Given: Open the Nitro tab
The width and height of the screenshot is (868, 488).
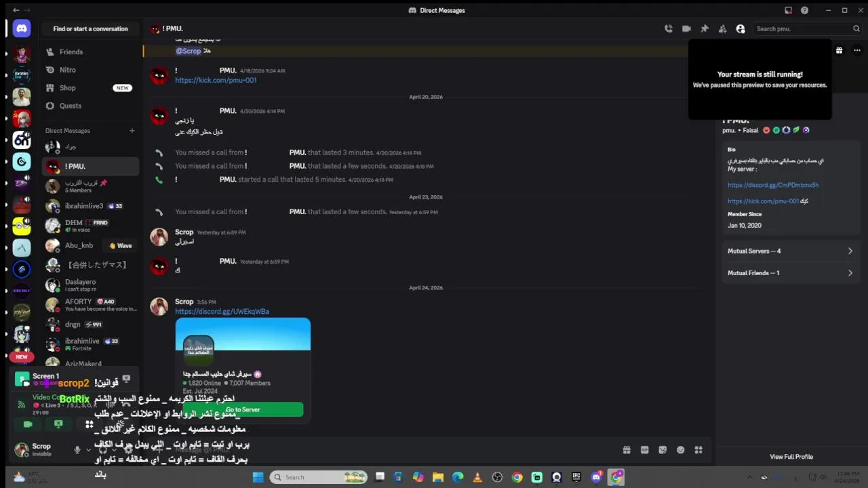Looking at the screenshot, I should click(x=90, y=70).
